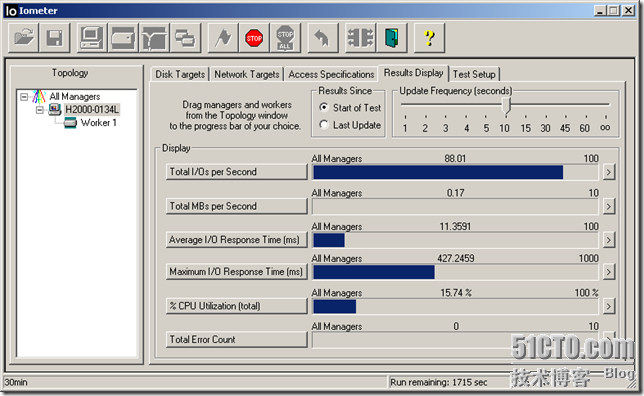Click the 60 tick label on frequency slider
The height and width of the screenshot is (396, 644).
[x=584, y=128]
